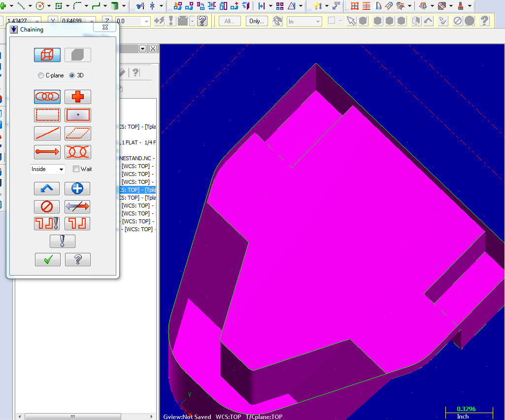The width and height of the screenshot is (505, 420).
Task: Pick the Single line selection icon
Action: tap(47, 133)
